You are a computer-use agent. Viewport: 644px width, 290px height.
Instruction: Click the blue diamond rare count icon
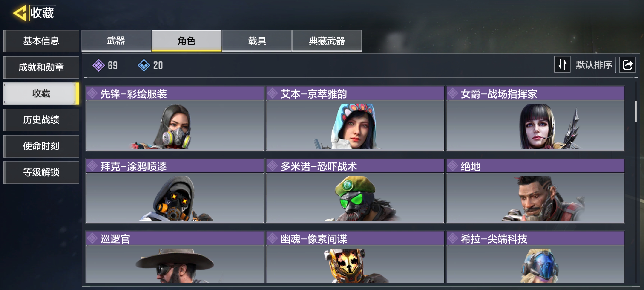[x=144, y=65]
